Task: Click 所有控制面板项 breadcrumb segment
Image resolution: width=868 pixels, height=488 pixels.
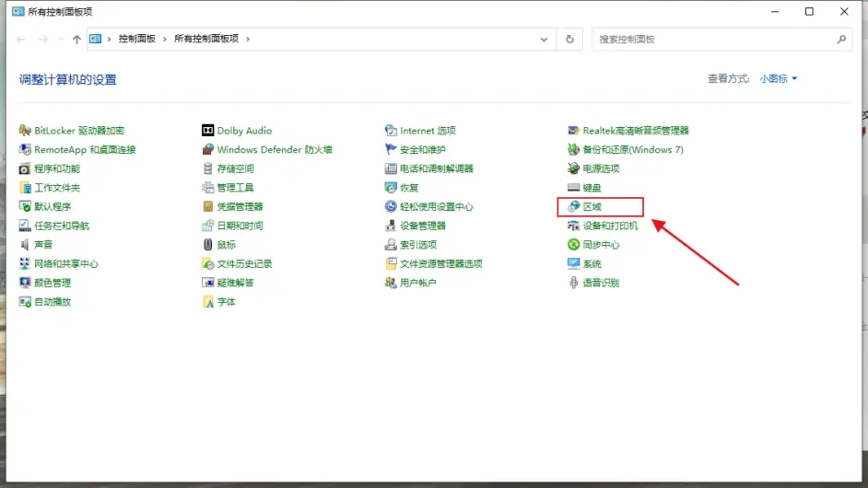Action: coord(205,40)
